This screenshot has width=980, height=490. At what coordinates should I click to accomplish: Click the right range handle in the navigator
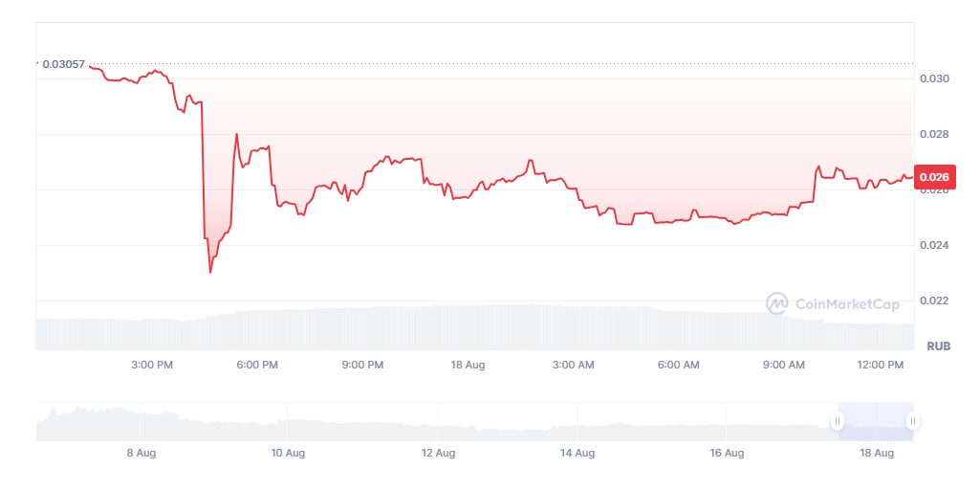point(913,421)
